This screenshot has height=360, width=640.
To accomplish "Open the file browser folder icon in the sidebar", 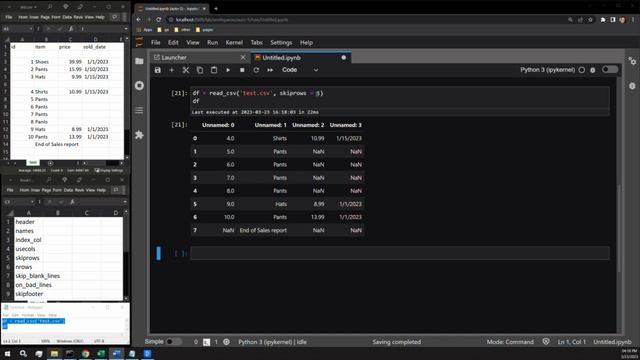I will point(139,61).
